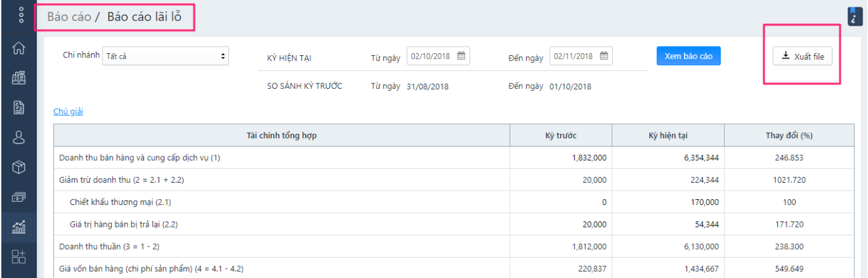Open the product box sidebar icon
Screen dimensions: 868x278
tap(18, 167)
